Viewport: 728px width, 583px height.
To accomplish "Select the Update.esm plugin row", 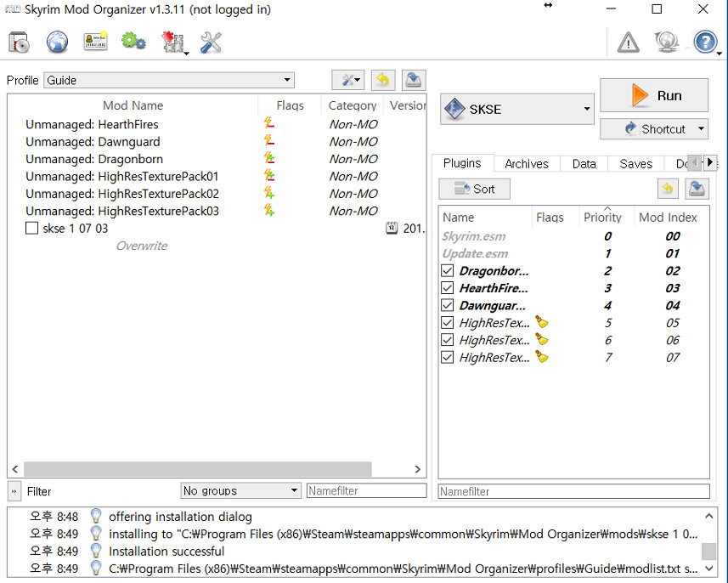I will pos(574,253).
